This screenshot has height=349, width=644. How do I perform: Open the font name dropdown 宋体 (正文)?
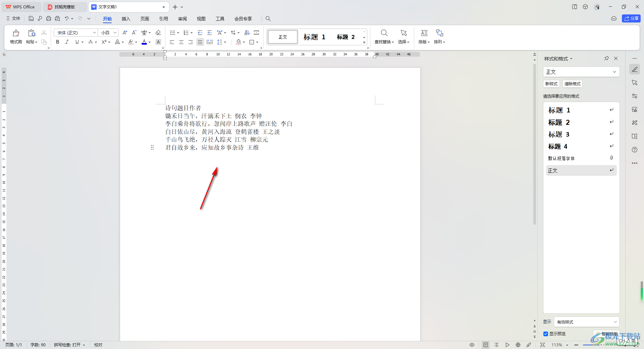(x=95, y=33)
